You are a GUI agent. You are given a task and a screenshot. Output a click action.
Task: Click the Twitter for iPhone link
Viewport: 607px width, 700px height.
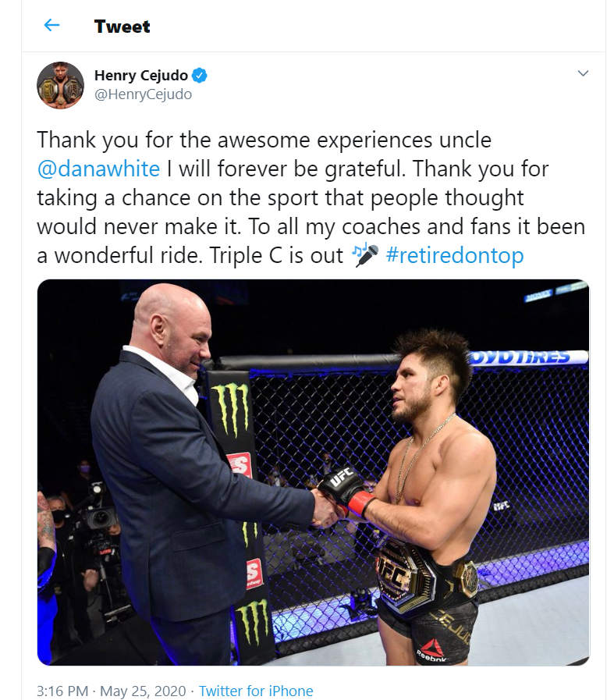(256, 691)
